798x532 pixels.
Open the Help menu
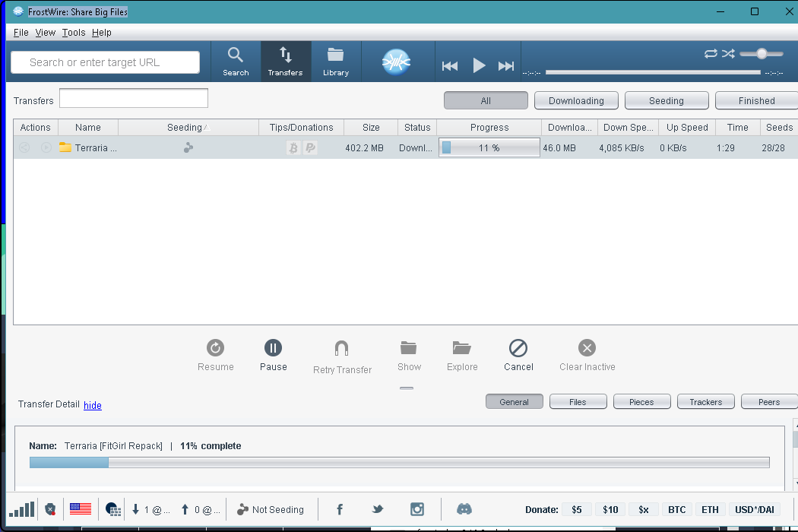[102, 33]
